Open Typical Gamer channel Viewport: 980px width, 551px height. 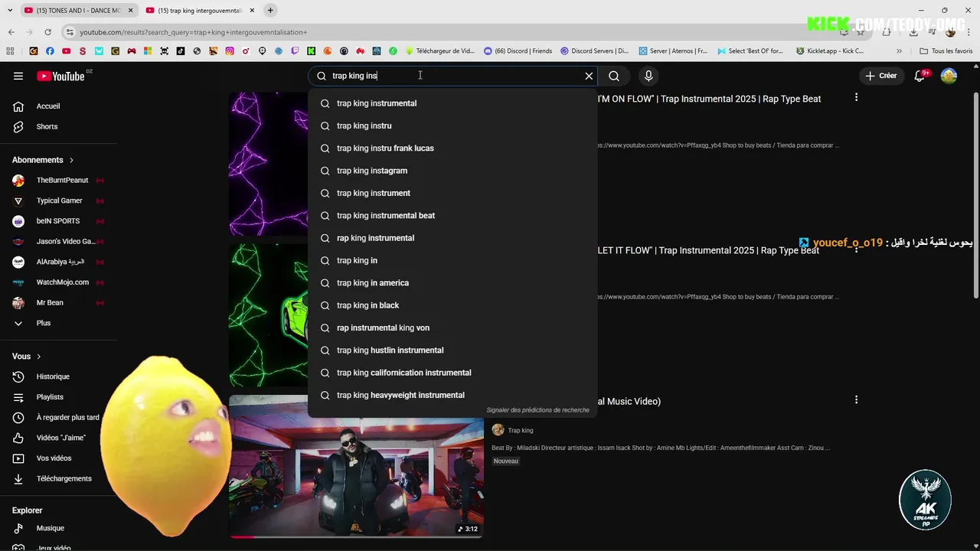click(x=59, y=201)
